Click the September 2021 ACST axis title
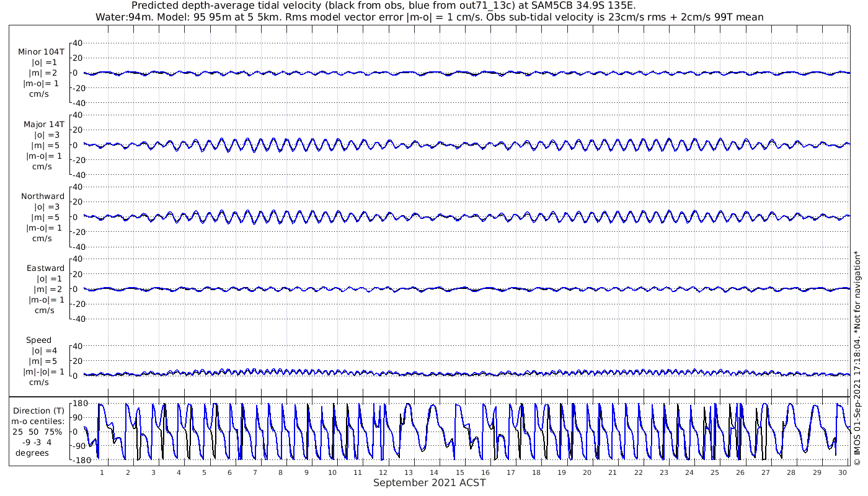 pos(429,482)
